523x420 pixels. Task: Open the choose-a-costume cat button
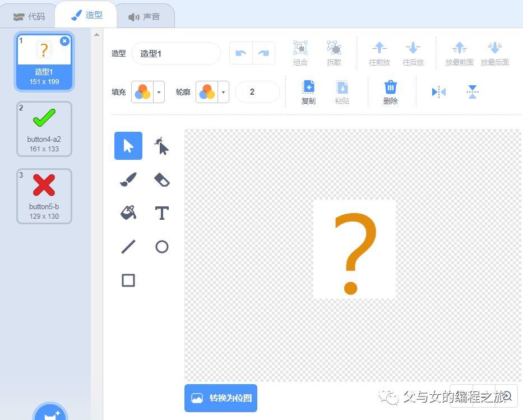pyautogui.click(x=50, y=413)
